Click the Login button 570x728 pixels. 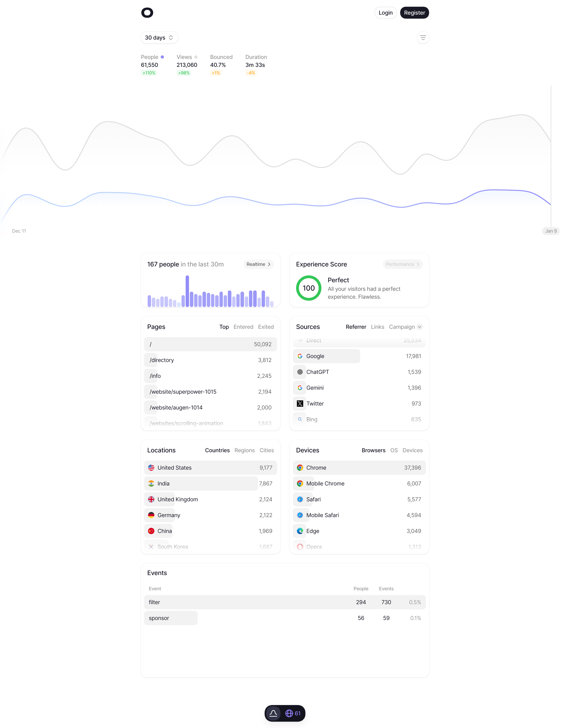coord(386,12)
